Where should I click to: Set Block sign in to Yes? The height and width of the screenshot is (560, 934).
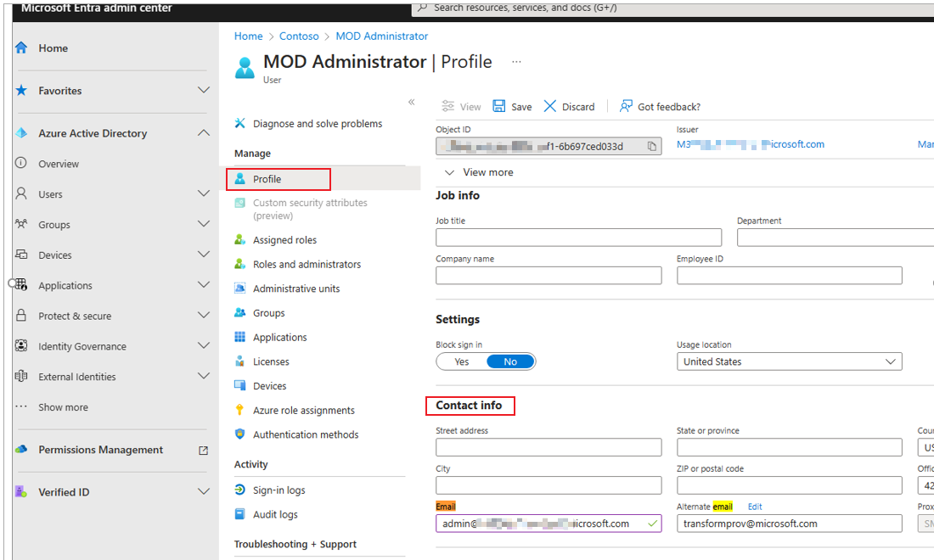(x=462, y=361)
